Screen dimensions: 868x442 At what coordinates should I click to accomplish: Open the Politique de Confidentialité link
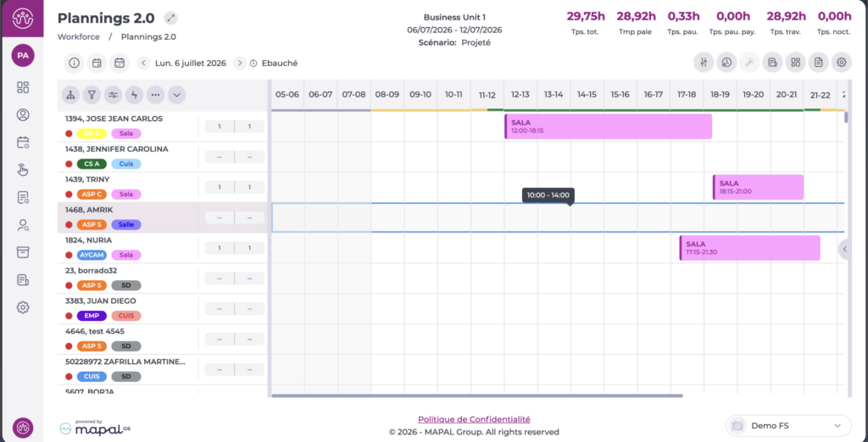point(474,419)
